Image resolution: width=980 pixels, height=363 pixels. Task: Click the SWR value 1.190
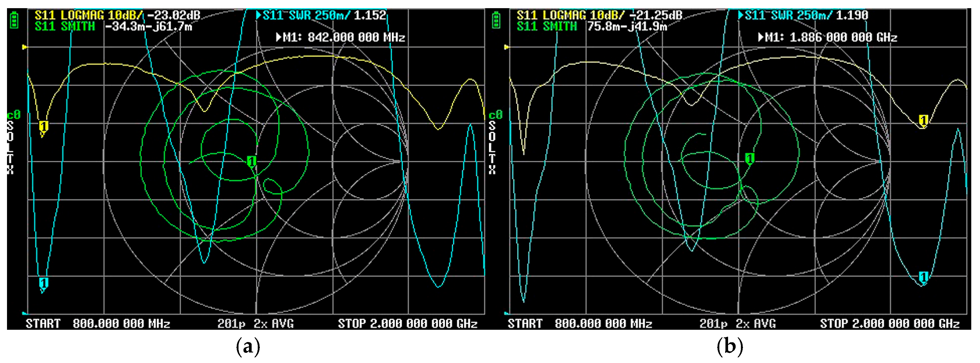click(x=852, y=15)
